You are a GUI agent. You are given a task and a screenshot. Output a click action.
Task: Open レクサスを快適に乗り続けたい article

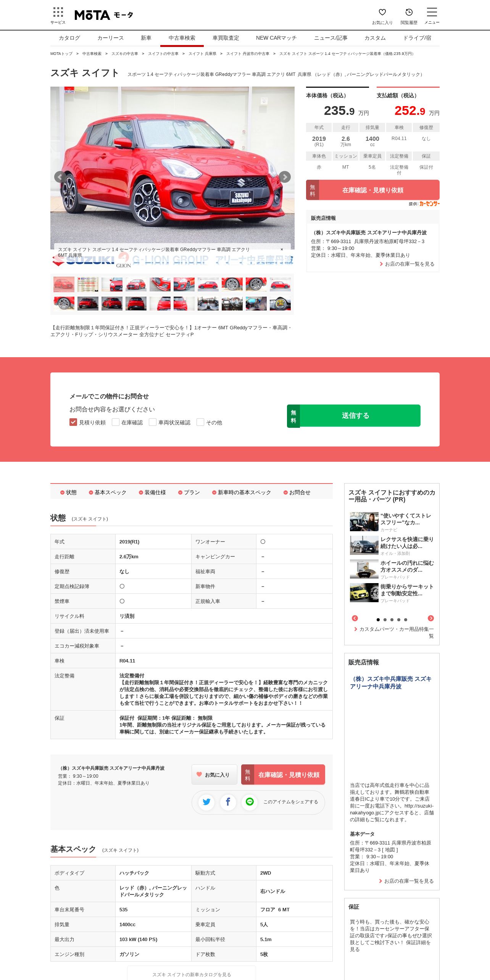click(392, 545)
